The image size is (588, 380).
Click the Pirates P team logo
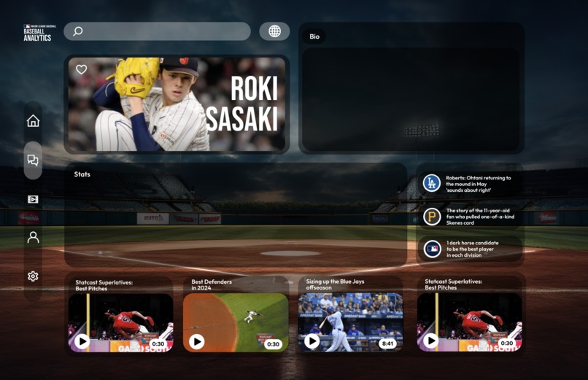(432, 217)
